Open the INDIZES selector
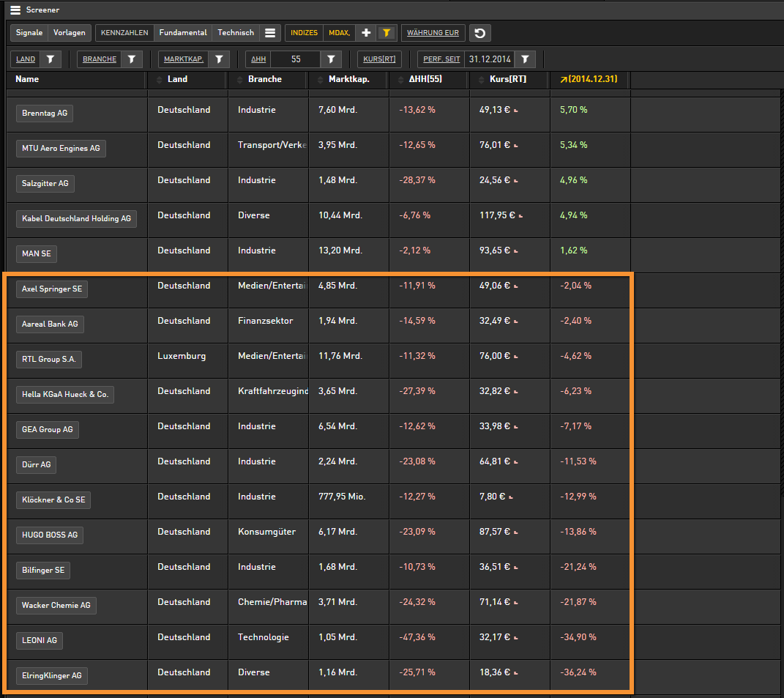Viewport: 784px width, 698px height. click(x=304, y=33)
